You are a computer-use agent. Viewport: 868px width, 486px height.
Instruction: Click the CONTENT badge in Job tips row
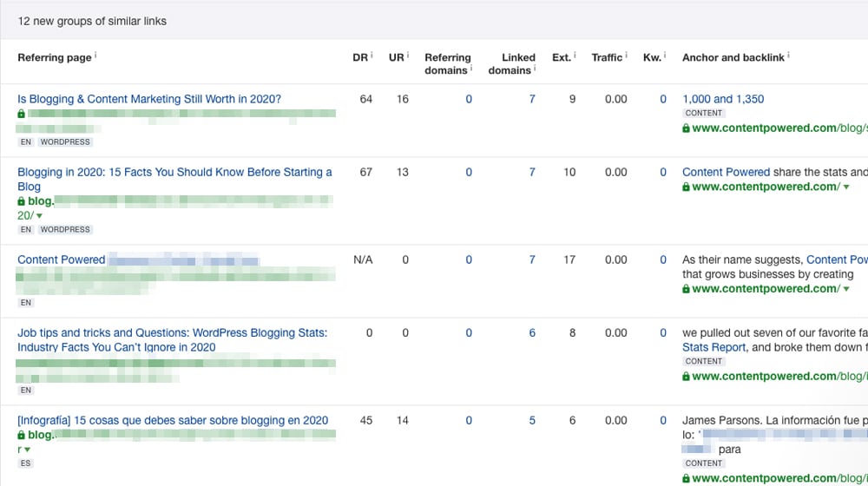click(x=704, y=361)
